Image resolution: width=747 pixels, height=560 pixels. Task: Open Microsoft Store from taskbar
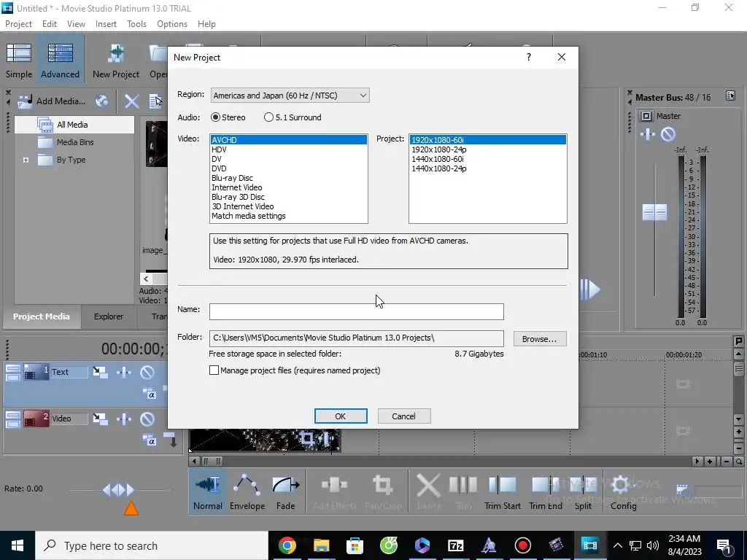[x=355, y=545]
